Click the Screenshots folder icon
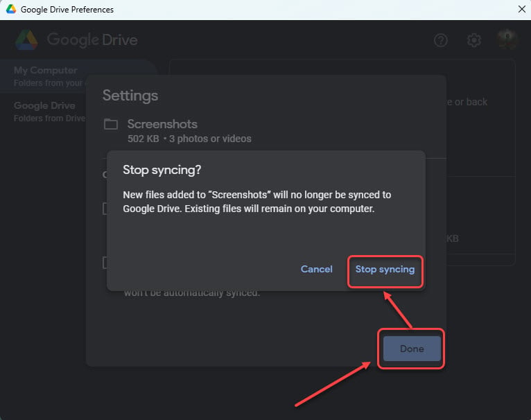The height and width of the screenshot is (420, 531). 111,124
